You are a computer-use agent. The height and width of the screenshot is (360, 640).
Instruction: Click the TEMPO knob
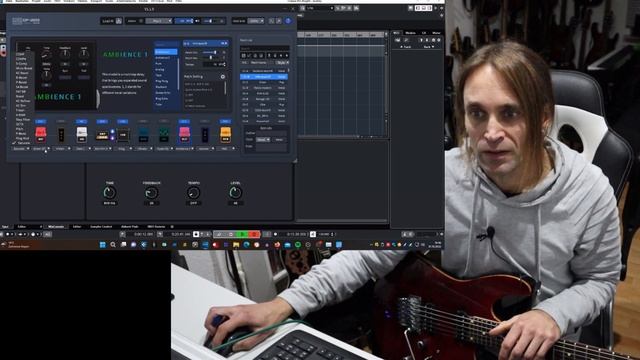[193, 193]
